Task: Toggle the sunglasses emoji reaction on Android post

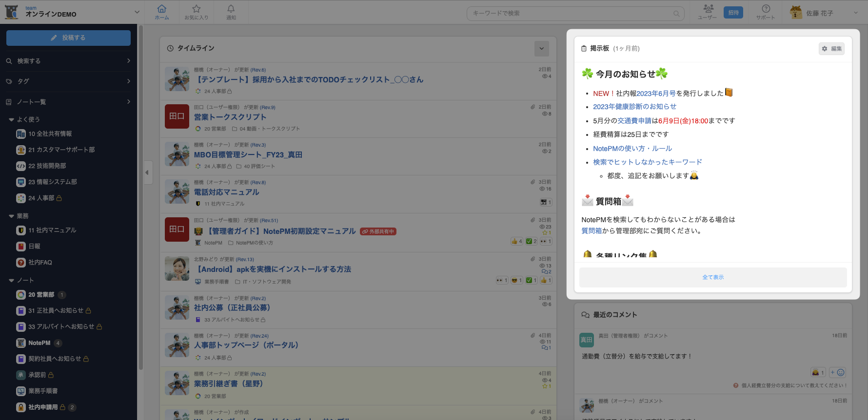Action: coord(516,280)
